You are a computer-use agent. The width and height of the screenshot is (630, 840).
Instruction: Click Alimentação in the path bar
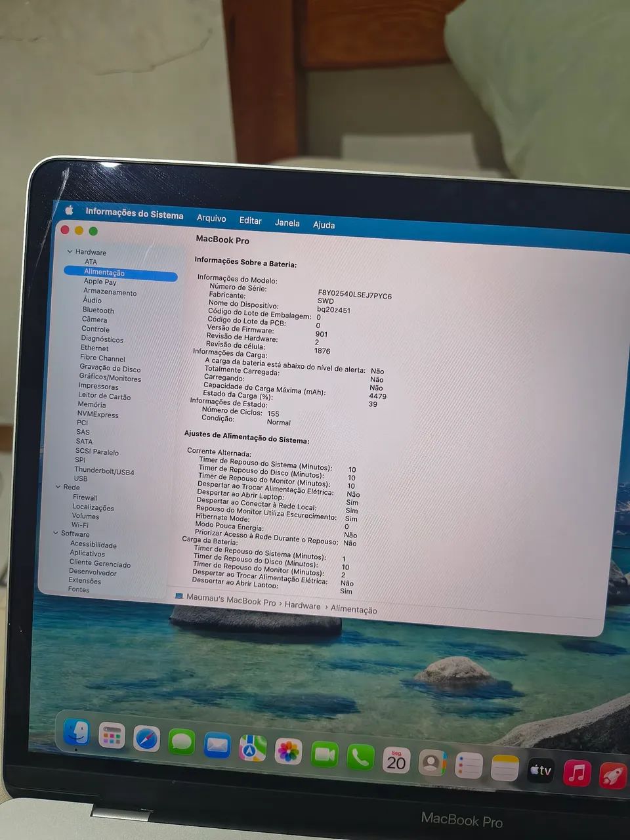[x=354, y=610]
